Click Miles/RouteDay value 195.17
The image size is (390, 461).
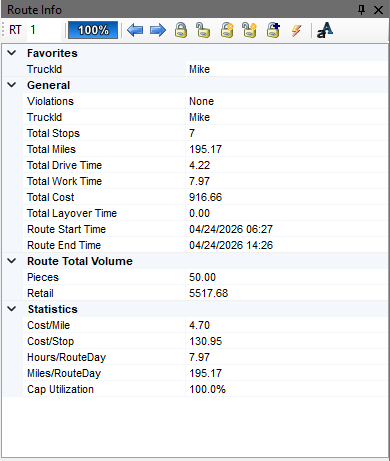click(205, 373)
